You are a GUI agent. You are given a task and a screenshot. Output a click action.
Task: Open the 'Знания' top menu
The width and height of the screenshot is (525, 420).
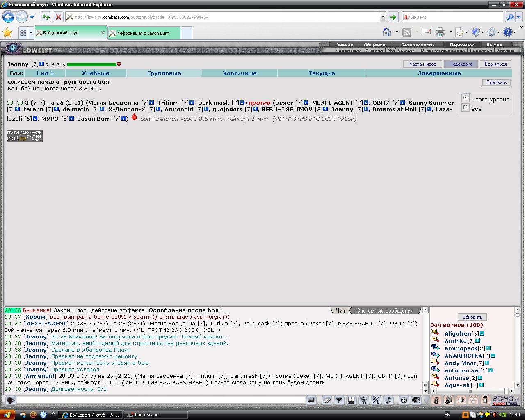(345, 45)
